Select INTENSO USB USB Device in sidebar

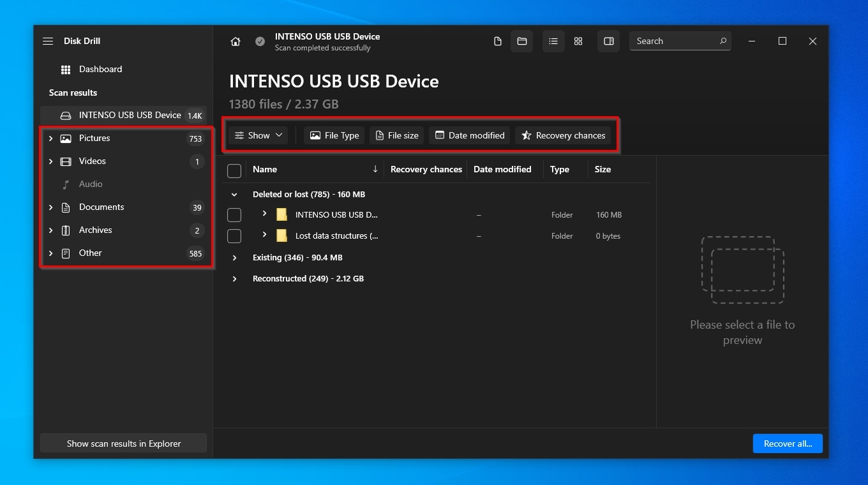[123, 115]
